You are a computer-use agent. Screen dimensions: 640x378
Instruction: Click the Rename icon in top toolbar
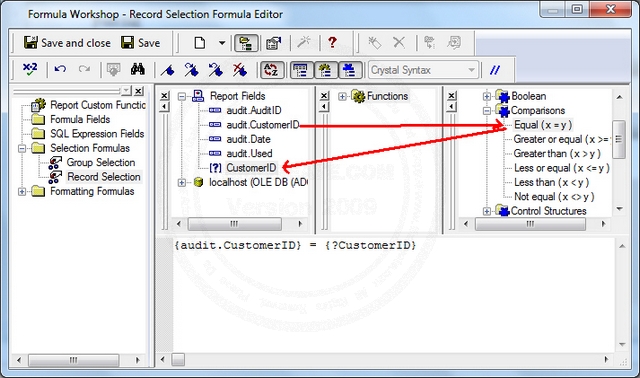374,42
